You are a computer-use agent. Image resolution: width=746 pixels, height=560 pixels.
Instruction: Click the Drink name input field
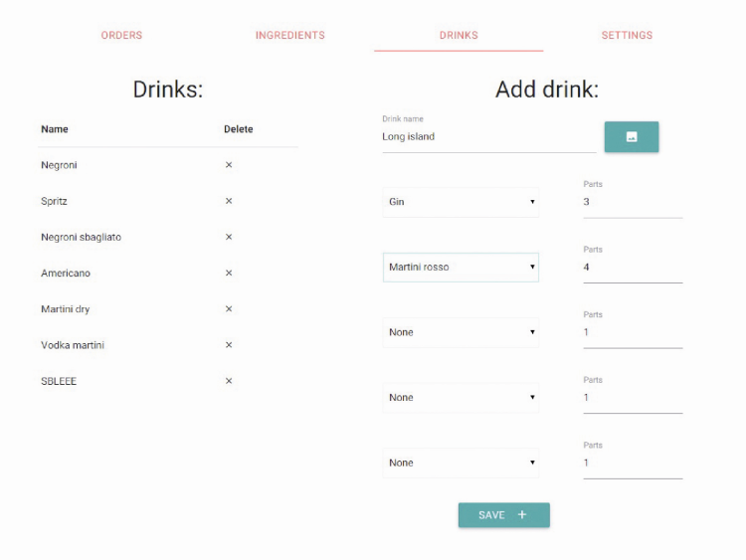coord(487,137)
